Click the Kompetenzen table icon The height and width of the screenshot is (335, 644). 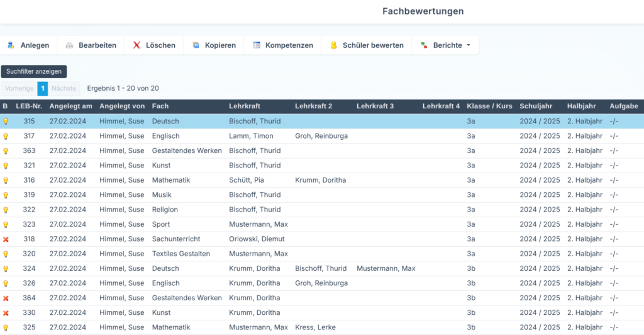pyautogui.click(x=257, y=45)
